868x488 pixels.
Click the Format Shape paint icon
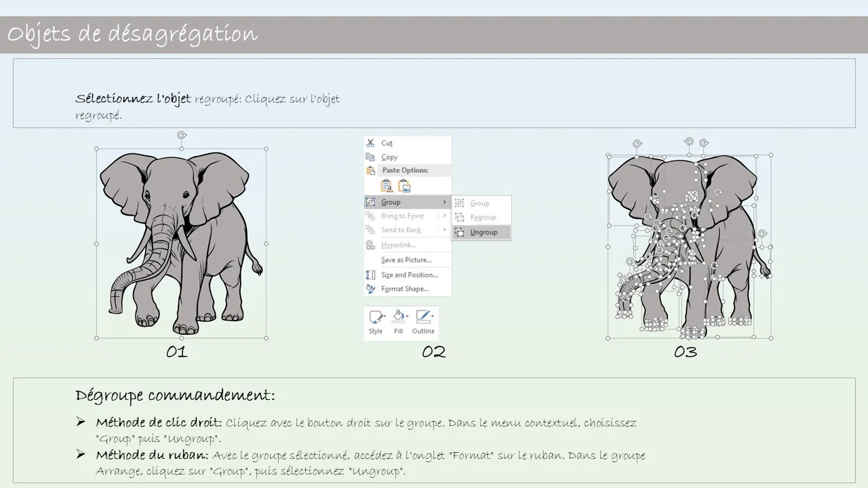point(370,289)
